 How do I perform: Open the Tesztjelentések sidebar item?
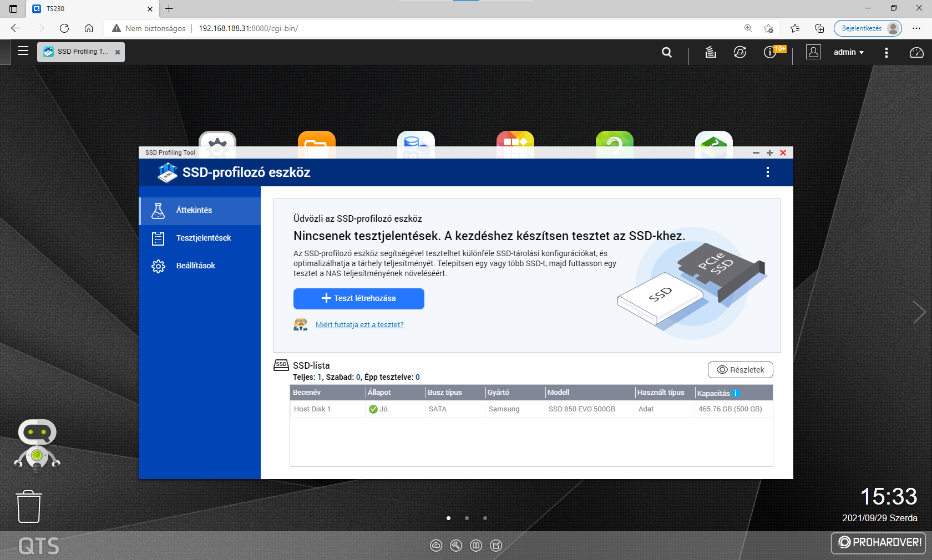[x=200, y=238]
